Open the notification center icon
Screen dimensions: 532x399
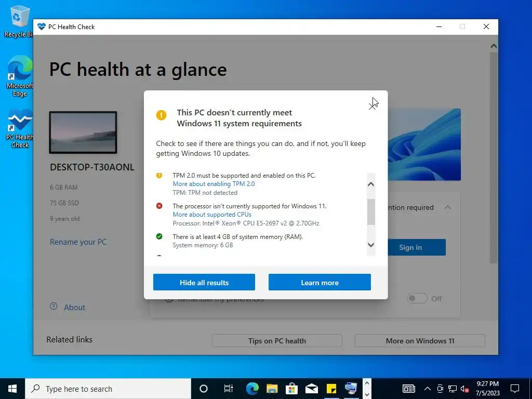pos(515,389)
